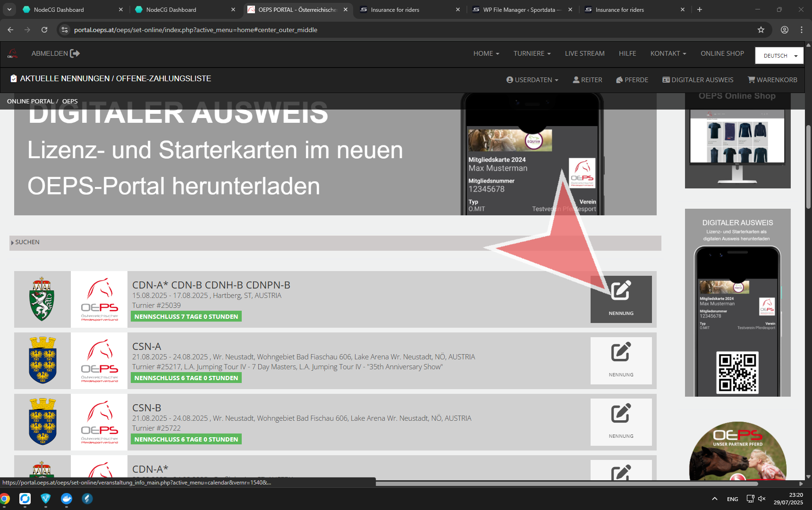Click the Nennschluss 7 Tage 0 Stunden badge
The height and width of the screenshot is (510, 812).
(186, 316)
